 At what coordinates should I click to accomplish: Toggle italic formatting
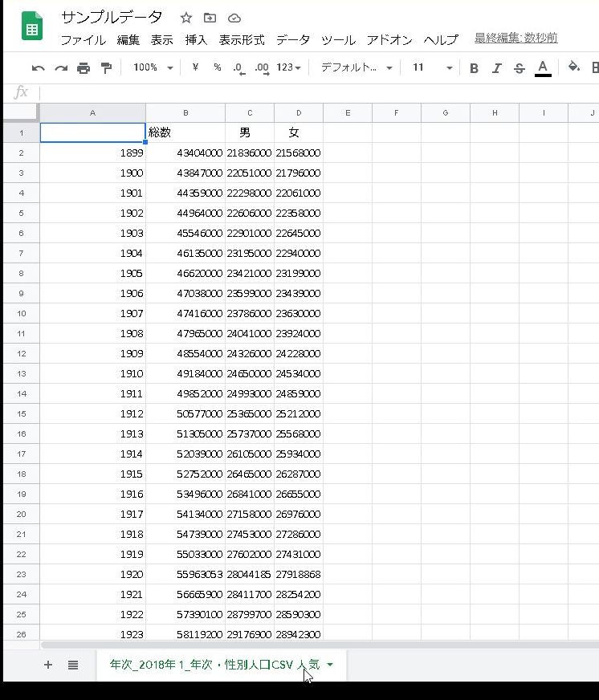[496, 68]
